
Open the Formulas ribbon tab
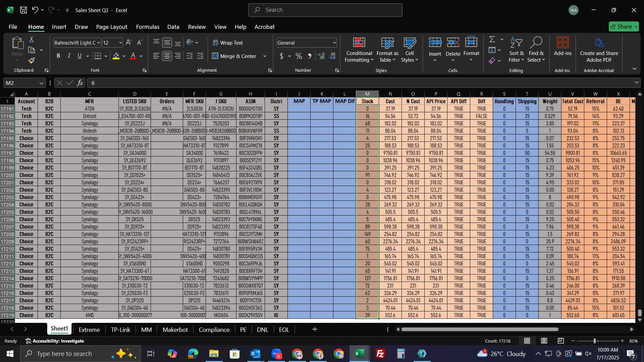point(148,27)
